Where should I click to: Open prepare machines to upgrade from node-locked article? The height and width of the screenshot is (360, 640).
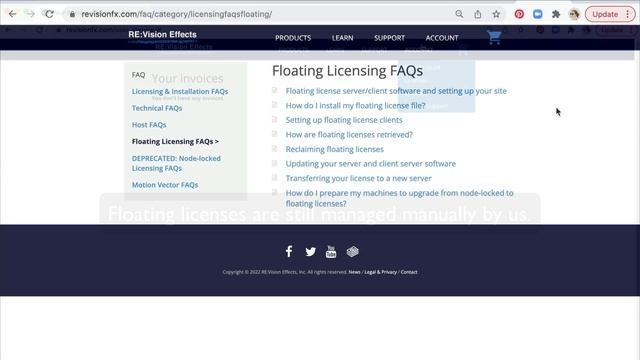pyautogui.click(x=399, y=198)
